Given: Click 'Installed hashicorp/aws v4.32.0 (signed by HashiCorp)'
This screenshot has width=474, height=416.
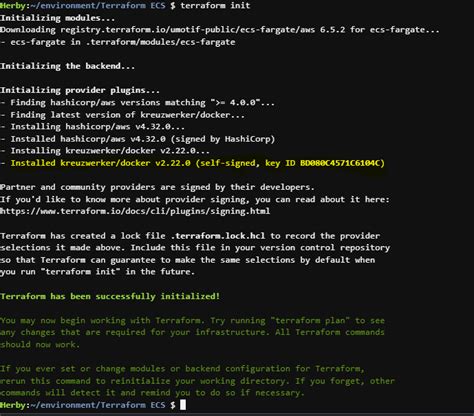Looking at the screenshot, I should [x=137, y=139].
